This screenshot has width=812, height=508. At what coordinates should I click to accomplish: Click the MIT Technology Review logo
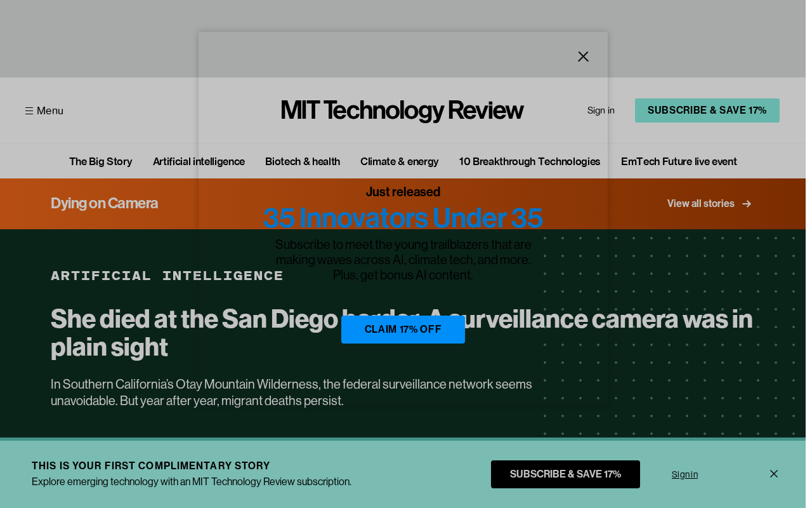point(402,110)
